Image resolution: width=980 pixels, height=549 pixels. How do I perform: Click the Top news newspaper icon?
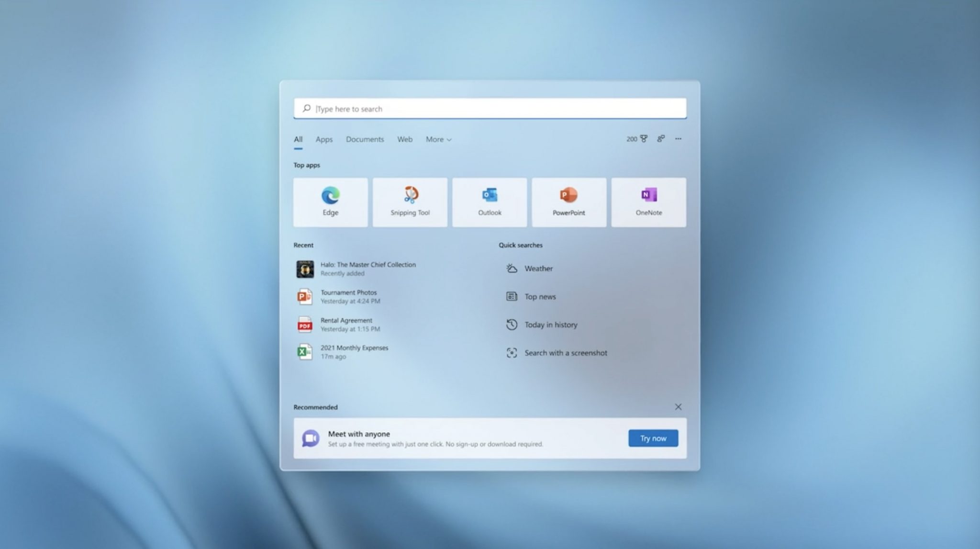point(512,297)
